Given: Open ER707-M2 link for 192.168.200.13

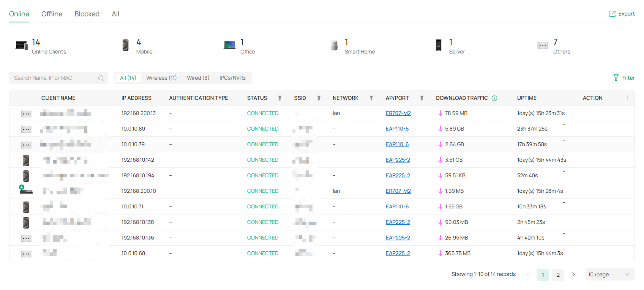Looking at the screenshot, I should pos(398,113).
